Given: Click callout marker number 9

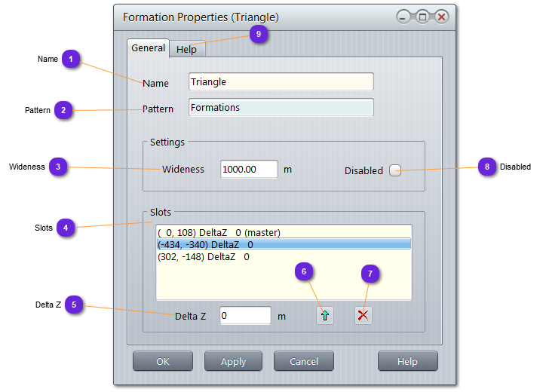Looking at the screenshot, I should [x=259, y=34].
